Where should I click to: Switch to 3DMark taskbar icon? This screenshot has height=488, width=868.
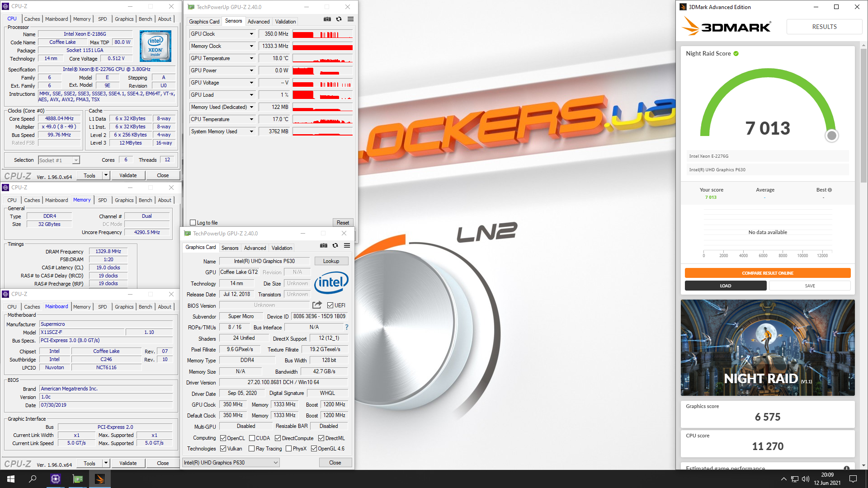click(x=100, y=479)
